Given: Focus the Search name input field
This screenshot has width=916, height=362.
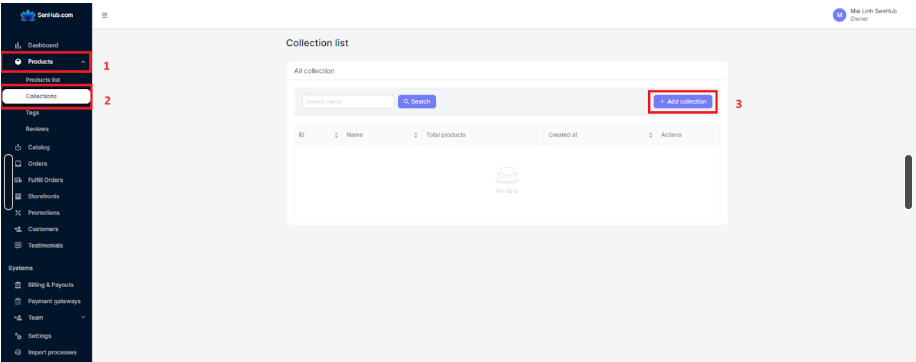Looking at the screenshot, I should pos(348,102).
